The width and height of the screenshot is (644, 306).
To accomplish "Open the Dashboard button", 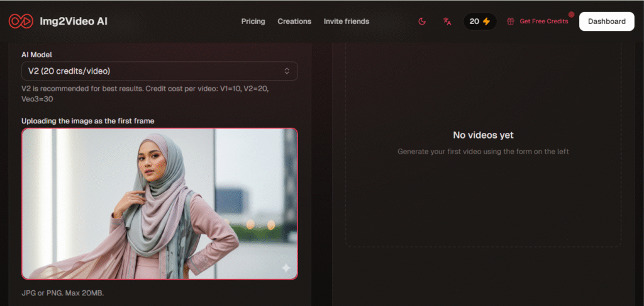I will click(x=607, y=21).
